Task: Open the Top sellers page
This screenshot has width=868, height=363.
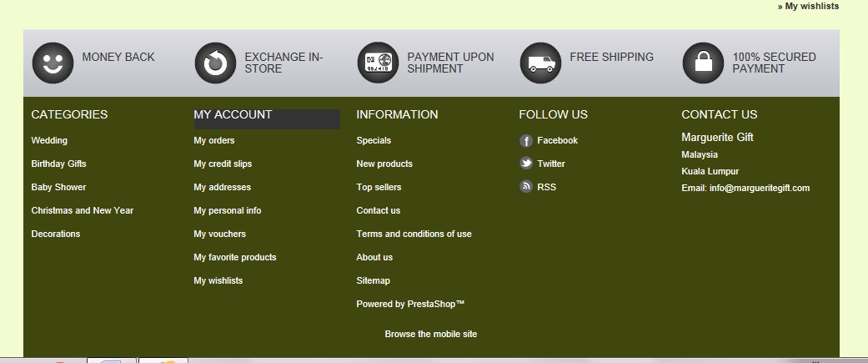Action: pos(379,187)
